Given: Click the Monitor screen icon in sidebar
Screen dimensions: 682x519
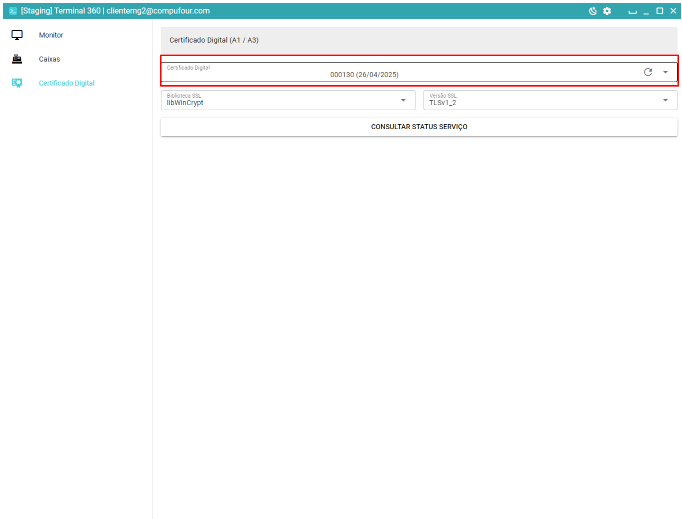Looking at the screenshot, I should 17,35.
